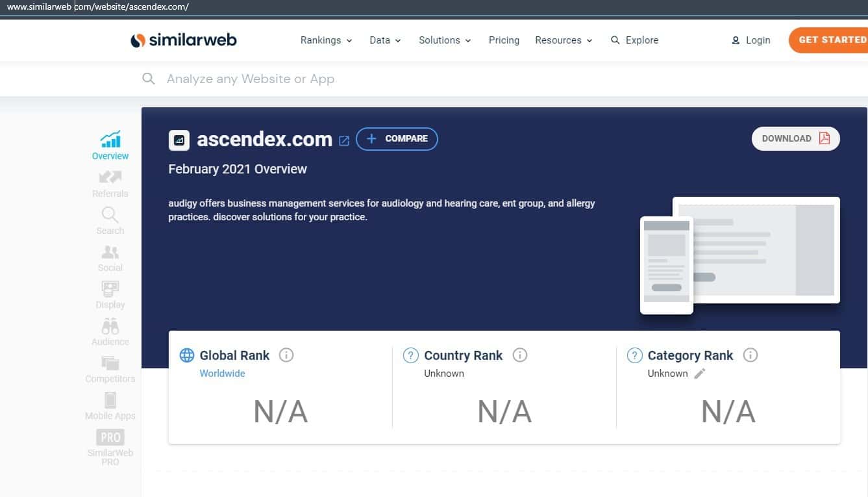
Task: Click the Country Rank question mark icon
Action: [410, 355]
